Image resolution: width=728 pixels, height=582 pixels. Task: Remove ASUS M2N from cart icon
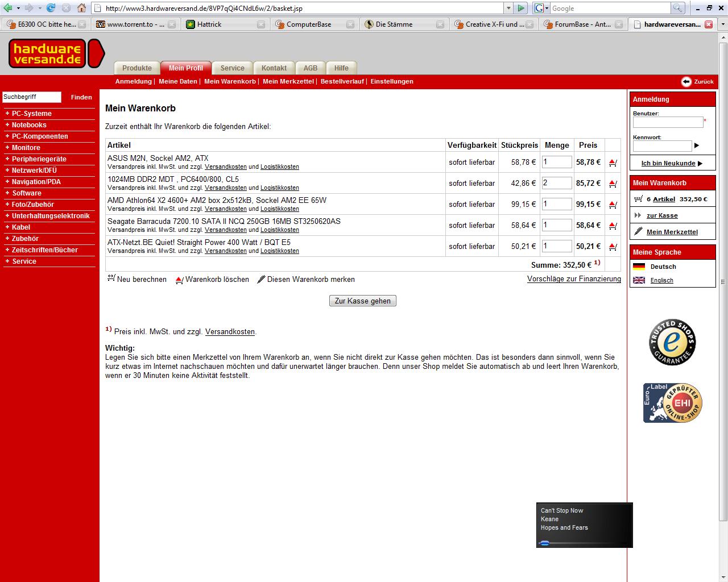point(613,163)
